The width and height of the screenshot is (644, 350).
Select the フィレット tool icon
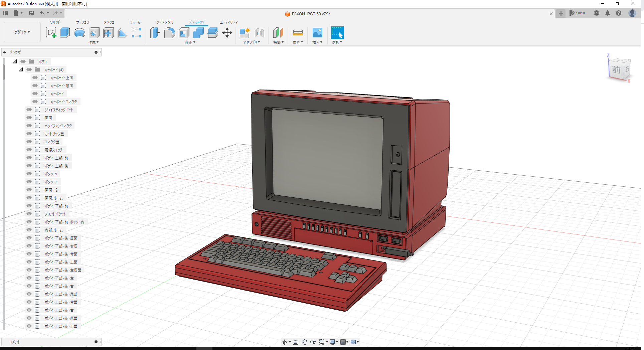pyautogui.click(x=170, y=33)
